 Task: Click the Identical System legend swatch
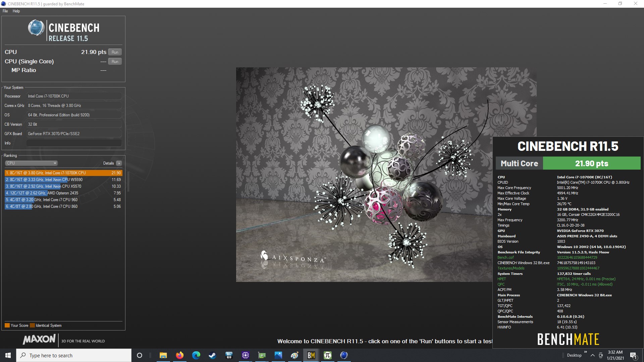tap(32, 325)
